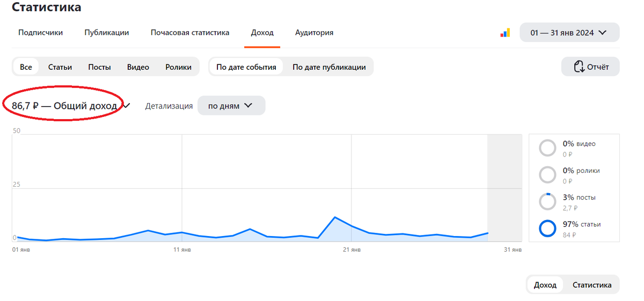Open the date range dropdown 01 — 31 янв 2024
This screenshot has width=644, height=301.
pos(569,32)
